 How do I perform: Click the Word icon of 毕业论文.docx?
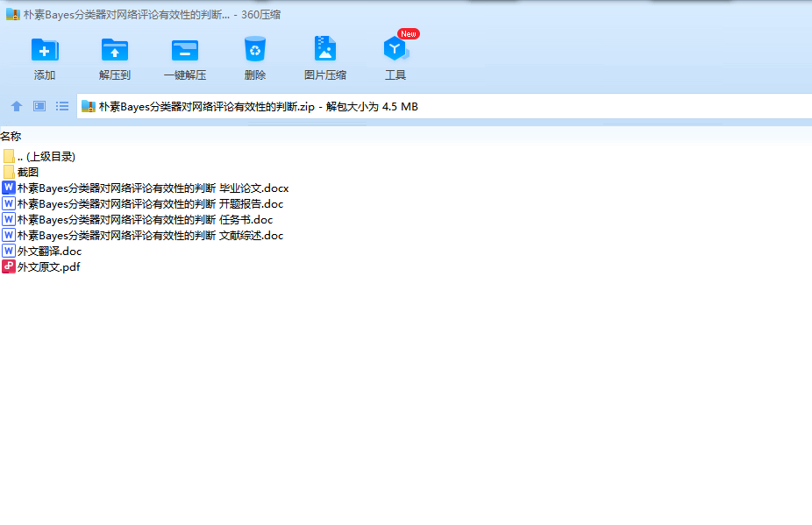[8, 188]
